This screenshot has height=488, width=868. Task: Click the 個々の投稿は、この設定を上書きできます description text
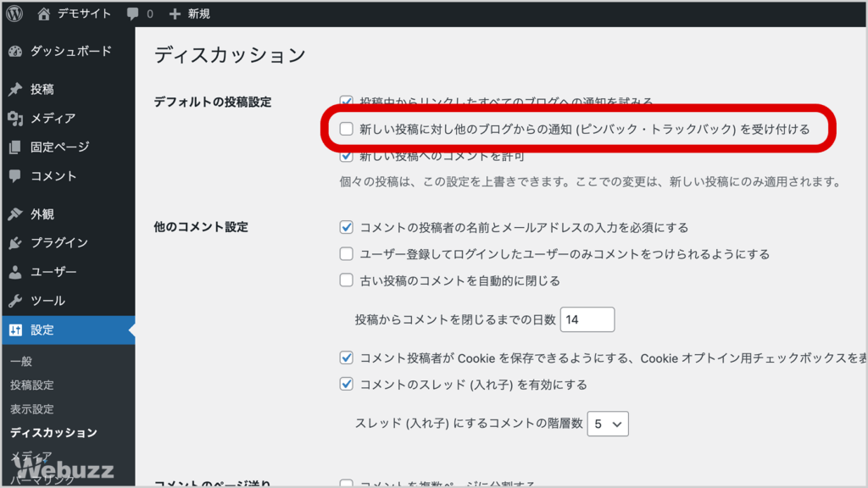[x=590, y=181]
